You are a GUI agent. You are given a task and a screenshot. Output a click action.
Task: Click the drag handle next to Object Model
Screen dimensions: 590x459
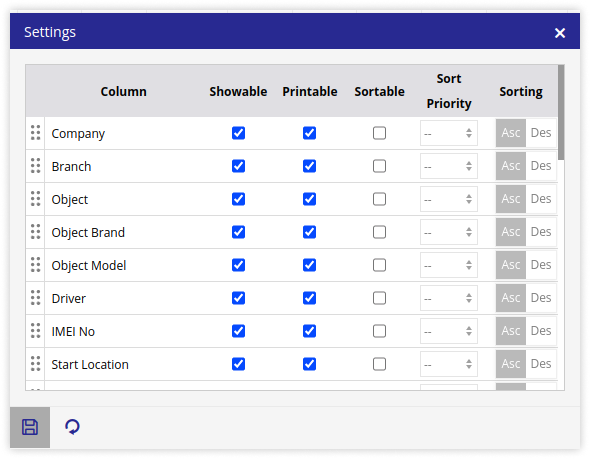click(35, 265)
